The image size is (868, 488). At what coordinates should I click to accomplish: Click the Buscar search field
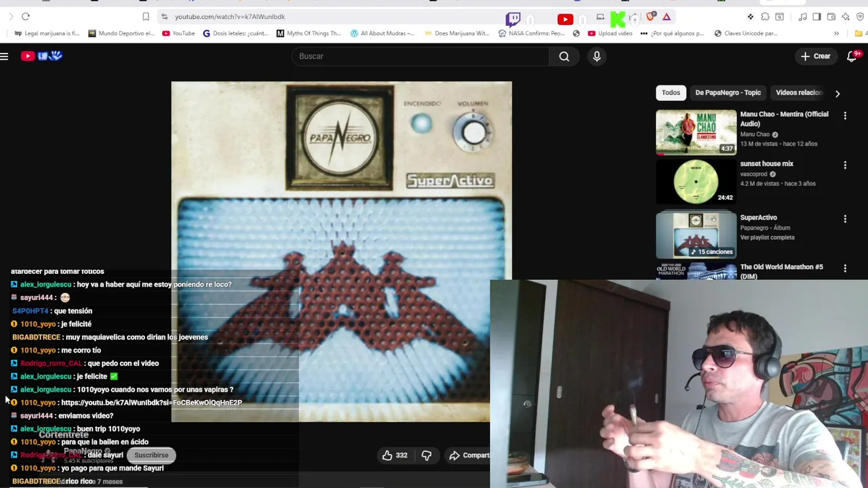[420, 56]
